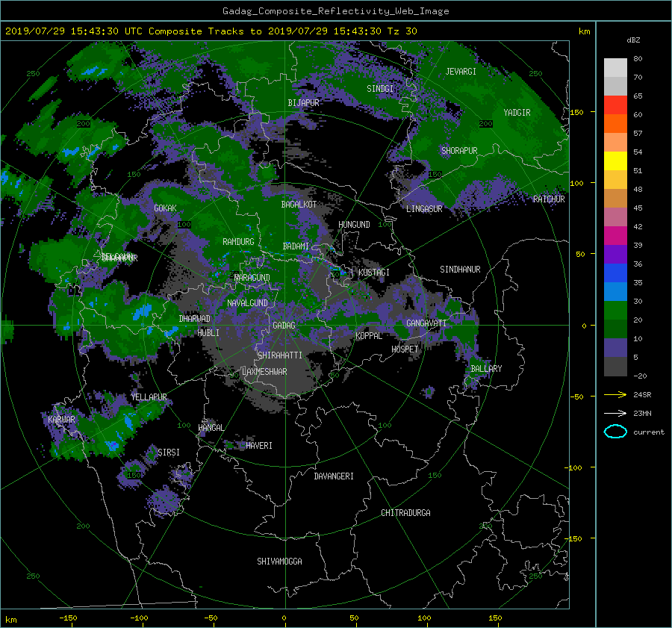The height and width of the screenshot is (628, 672).
Task: Click the RAICHUR city label
Action: (x=549, y=199)
